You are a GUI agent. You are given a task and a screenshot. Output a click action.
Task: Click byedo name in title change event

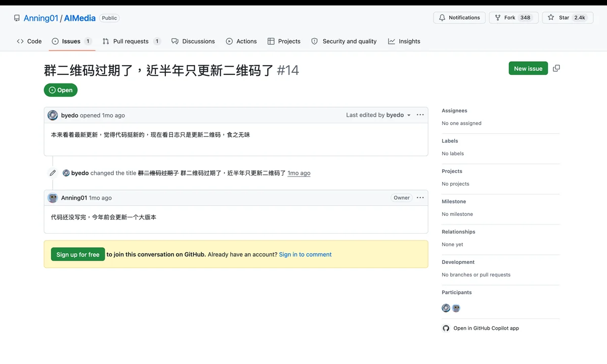80,173
